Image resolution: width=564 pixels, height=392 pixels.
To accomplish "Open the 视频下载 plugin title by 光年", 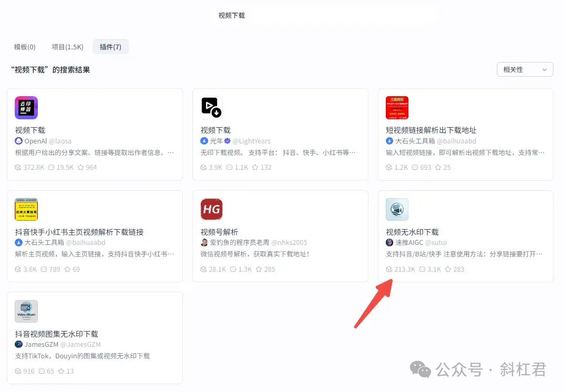I will coord(216,130).
